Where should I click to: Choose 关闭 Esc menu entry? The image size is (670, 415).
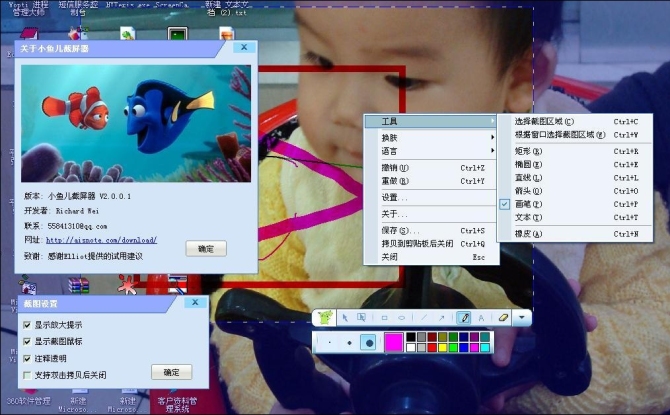point(431,257)
